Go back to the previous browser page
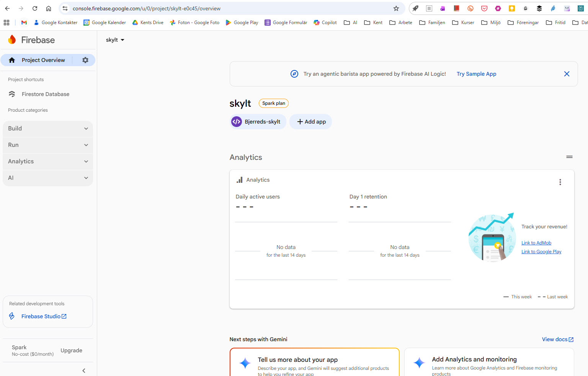This screenshot has height=376, width=588. click(x=7, y=8)
